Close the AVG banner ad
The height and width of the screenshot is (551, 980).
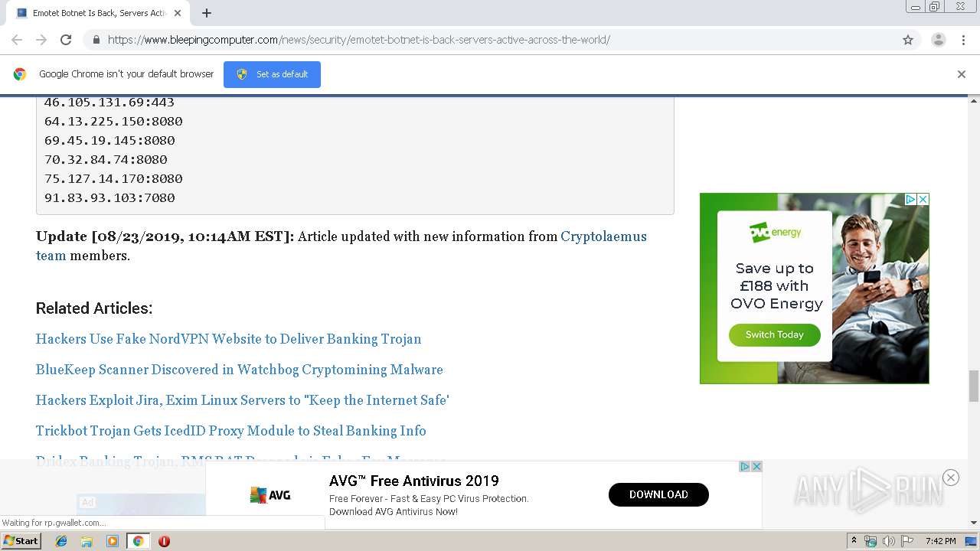tap(756, 466)
